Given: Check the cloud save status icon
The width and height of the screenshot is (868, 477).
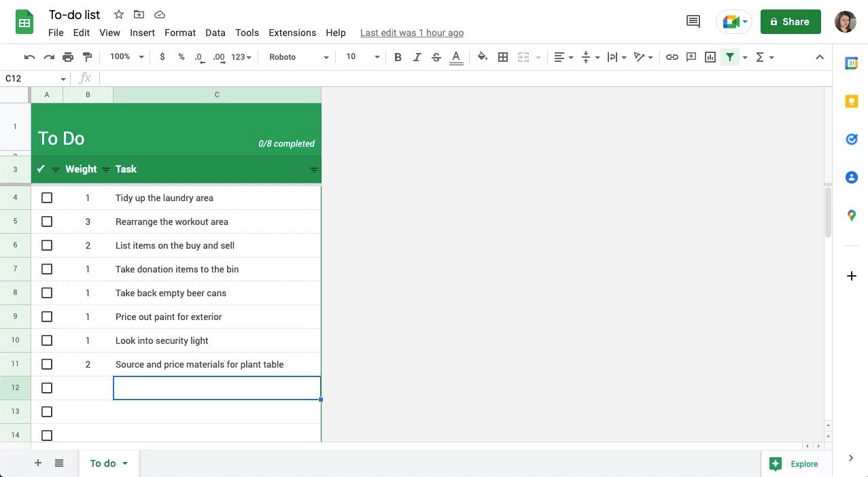Looking at the screenshot, I should click(x=159, y=14).
